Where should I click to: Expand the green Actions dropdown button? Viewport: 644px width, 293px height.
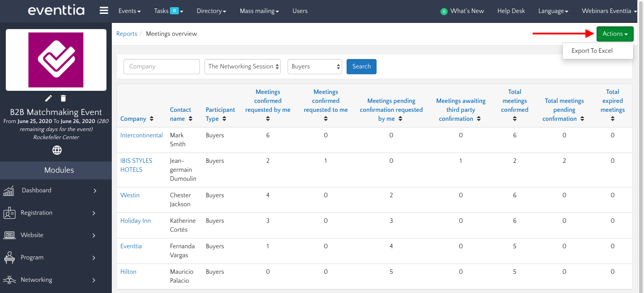[x=614, y=34]
